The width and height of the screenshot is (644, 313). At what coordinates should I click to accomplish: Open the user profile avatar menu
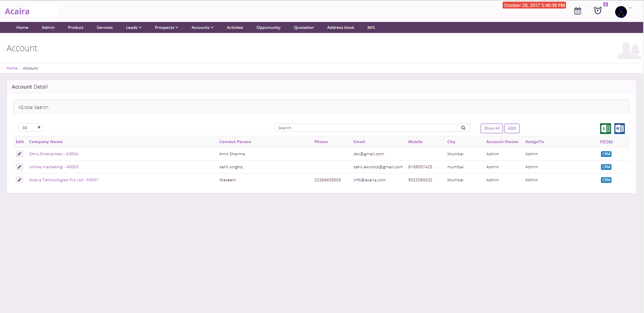point(621,12)
